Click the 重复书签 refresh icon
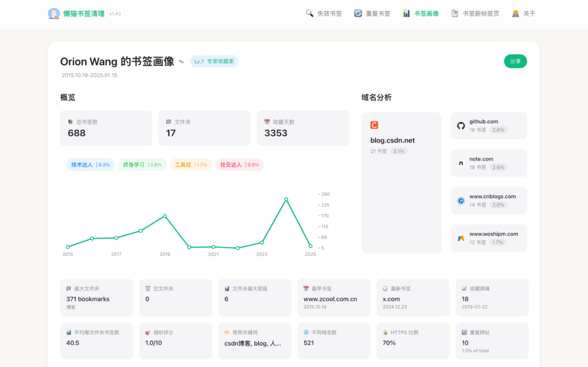Viewport: 588px width, 367px height. [x=358, y=13]
